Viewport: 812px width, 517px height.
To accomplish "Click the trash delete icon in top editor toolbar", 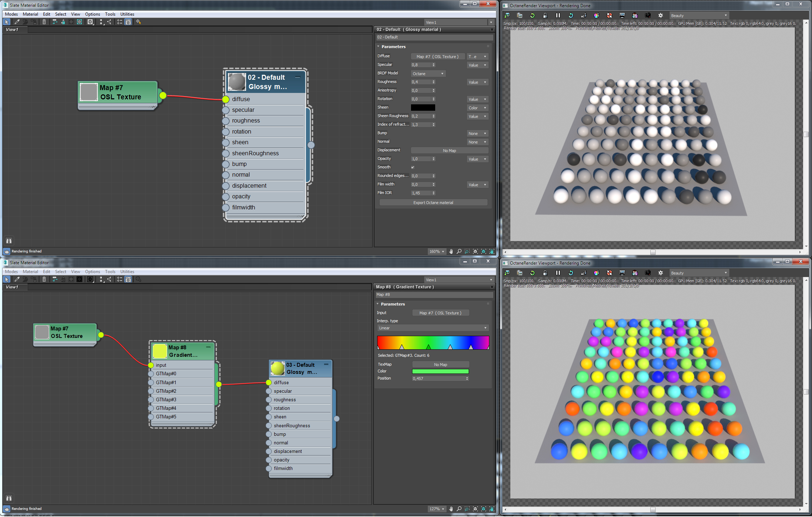I will pyautogui.click(x=44, y=22).
